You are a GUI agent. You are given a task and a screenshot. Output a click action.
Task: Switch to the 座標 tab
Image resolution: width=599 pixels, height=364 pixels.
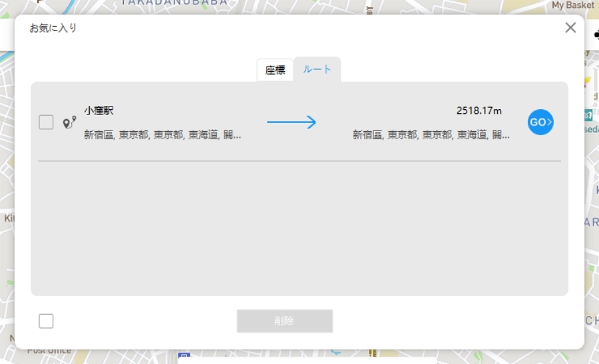pyautogui.click(x=275, y=70)
